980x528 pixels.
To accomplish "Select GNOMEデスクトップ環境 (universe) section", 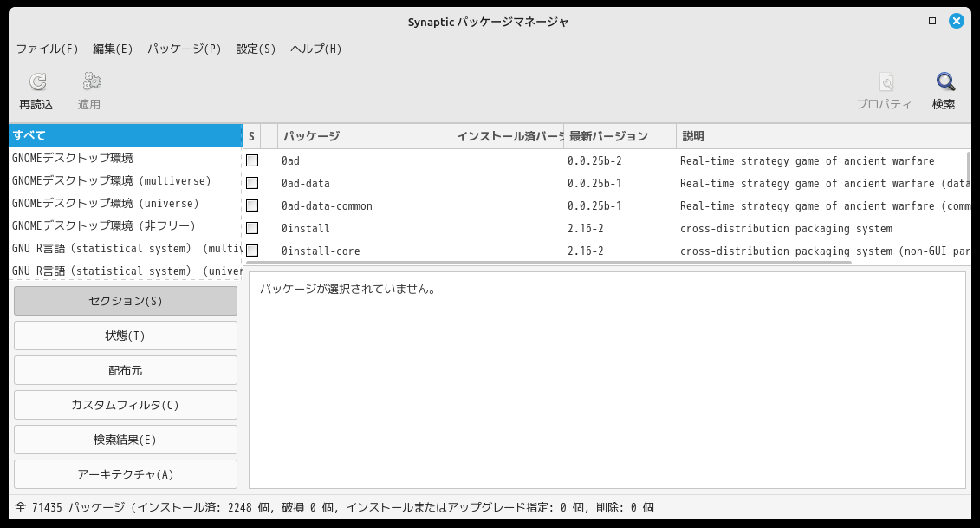I will tap(126, 204).
